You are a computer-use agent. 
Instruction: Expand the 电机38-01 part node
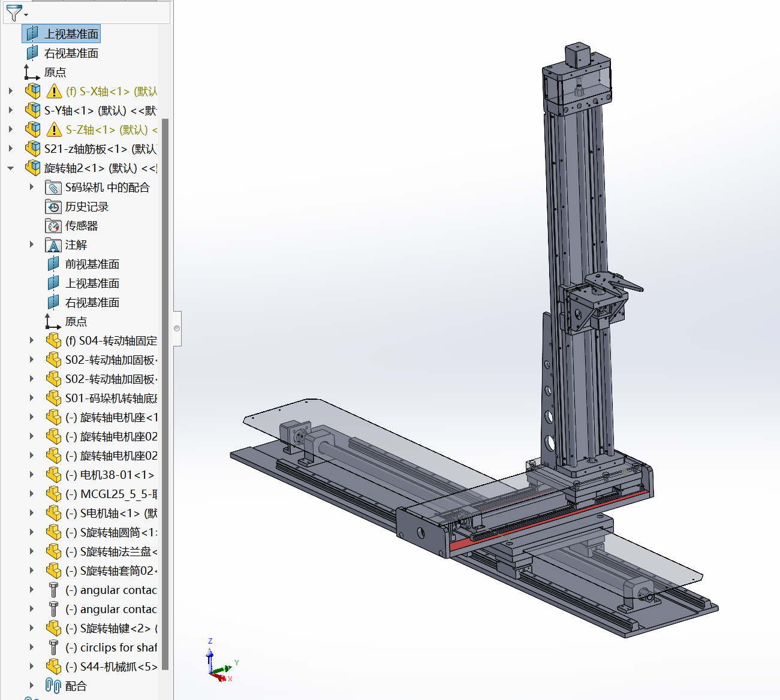(x=32, y=475)
